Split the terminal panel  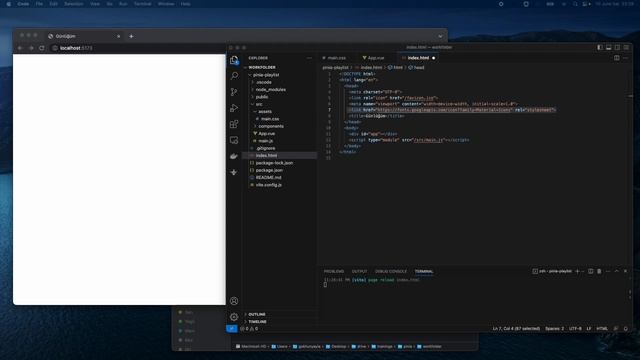click(x=591, y=271)
